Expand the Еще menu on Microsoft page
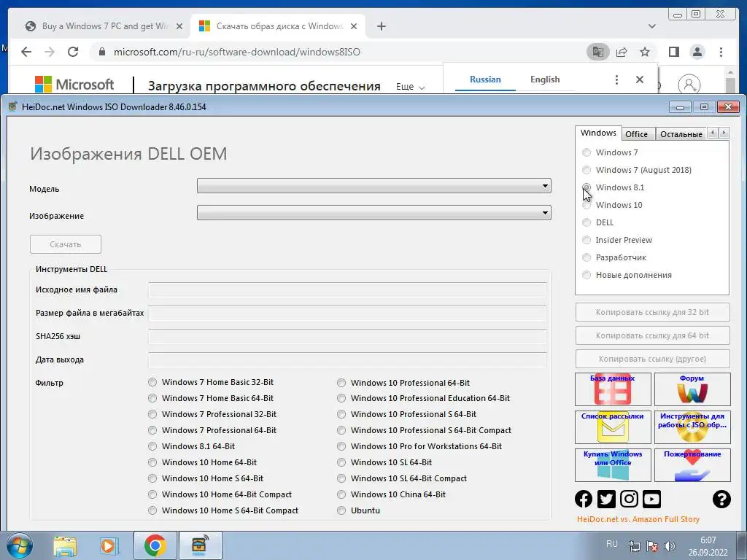This screenshot has height=560, width=747. click(410, 87)
